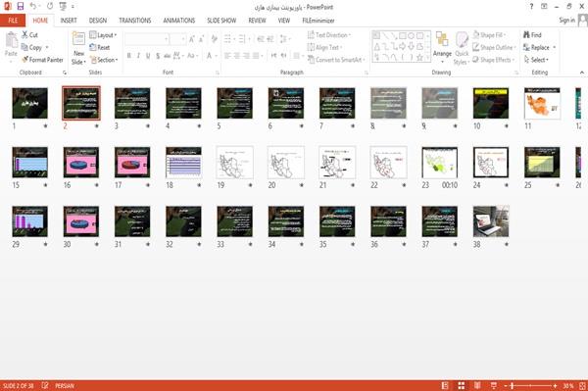This screenshot has height=391, width=588.
Task: Select slide 16 pie chart thumbnail
Action: (81, 163)
